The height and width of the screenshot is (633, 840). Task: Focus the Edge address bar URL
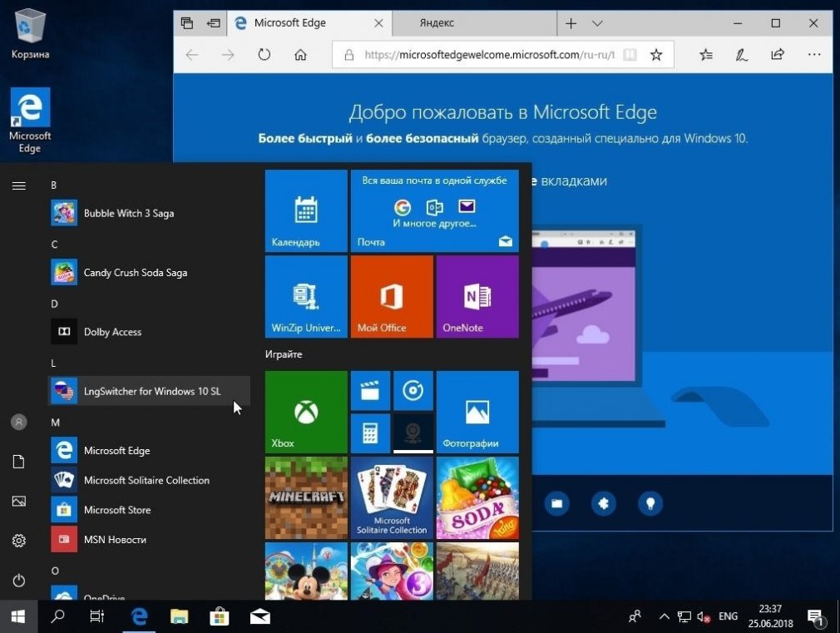point(490,55)
